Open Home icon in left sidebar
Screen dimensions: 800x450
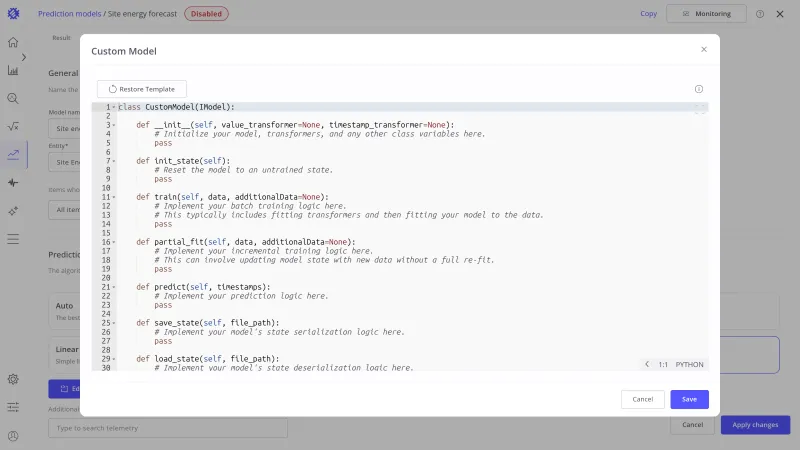[x=13, y=42]
